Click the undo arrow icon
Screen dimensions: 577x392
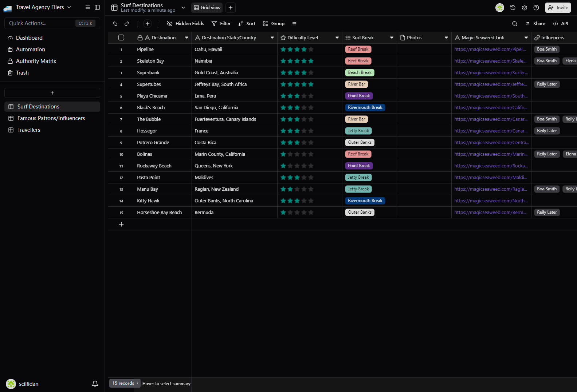point(115,24)
